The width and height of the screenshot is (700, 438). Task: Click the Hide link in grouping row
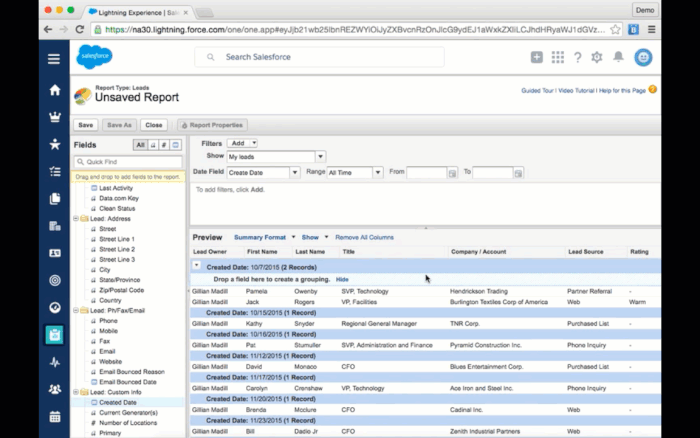pyautogui.click(x=342, y=279)
